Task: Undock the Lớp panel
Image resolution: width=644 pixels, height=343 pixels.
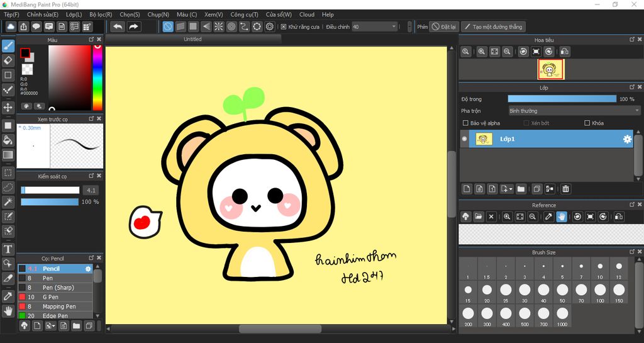Action: click(631, 87)
